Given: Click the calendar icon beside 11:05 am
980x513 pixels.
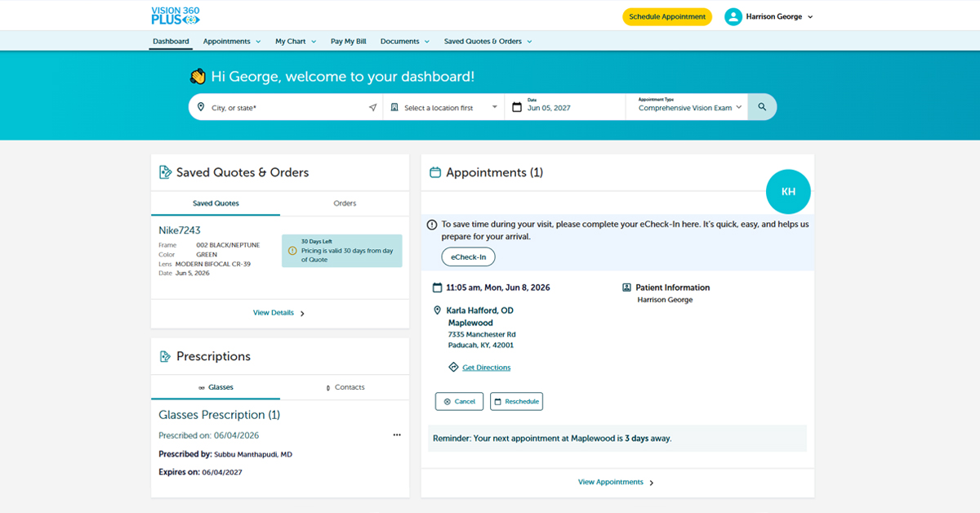Looking at the screenshot, I should pyautogui.click(x=437, y=288).
